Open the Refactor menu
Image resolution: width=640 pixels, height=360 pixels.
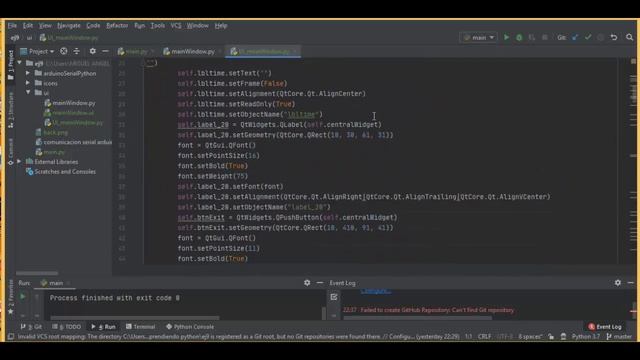click(117, 25)
